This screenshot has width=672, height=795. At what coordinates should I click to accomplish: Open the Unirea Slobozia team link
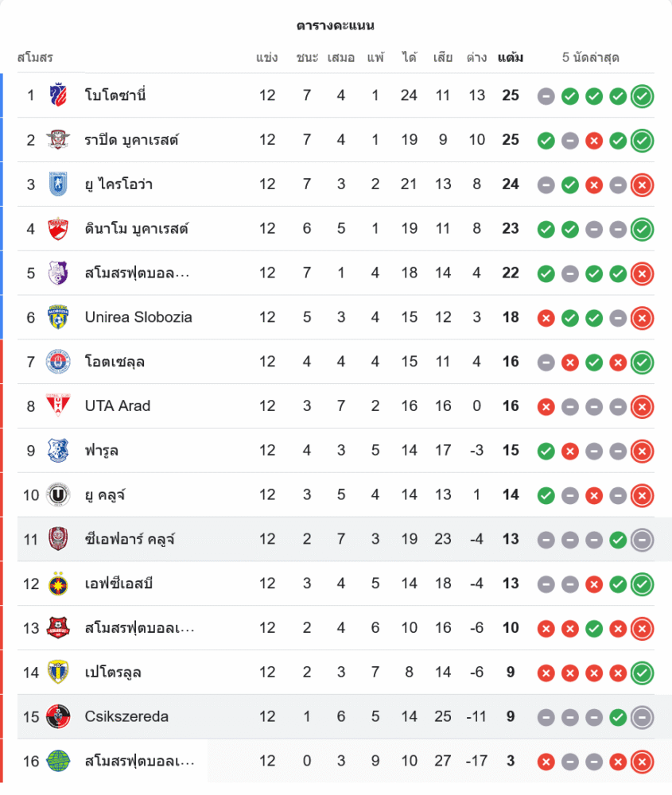[138, 317]
